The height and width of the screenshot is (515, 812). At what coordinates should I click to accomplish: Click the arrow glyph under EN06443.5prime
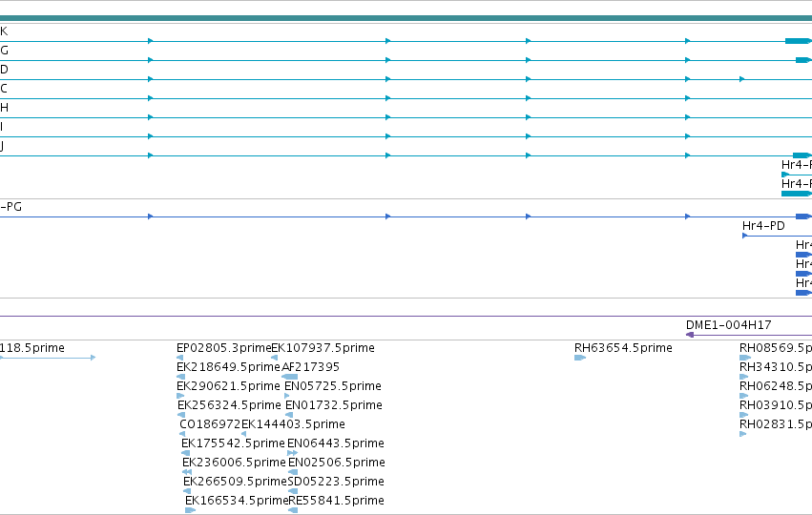293,453
